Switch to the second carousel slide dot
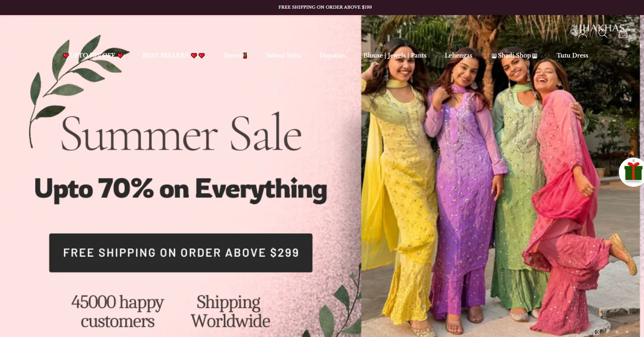The height and width of the screenshot is (337, 644). 607,332
